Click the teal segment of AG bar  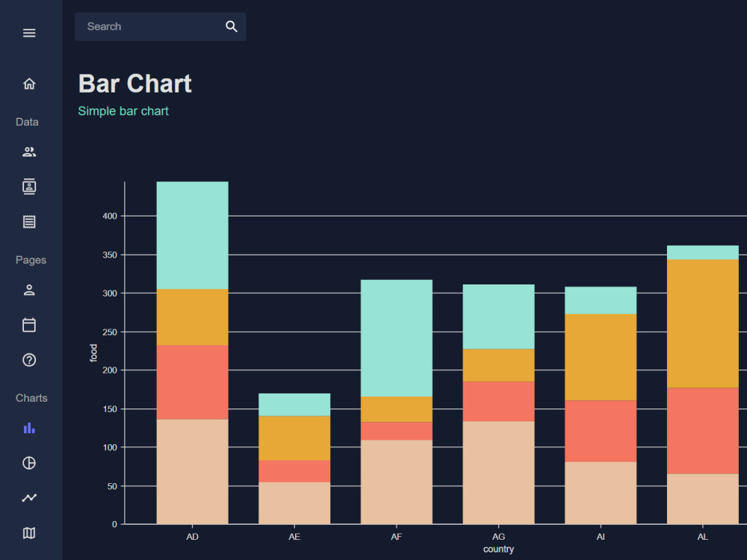[x=499, y=317]
